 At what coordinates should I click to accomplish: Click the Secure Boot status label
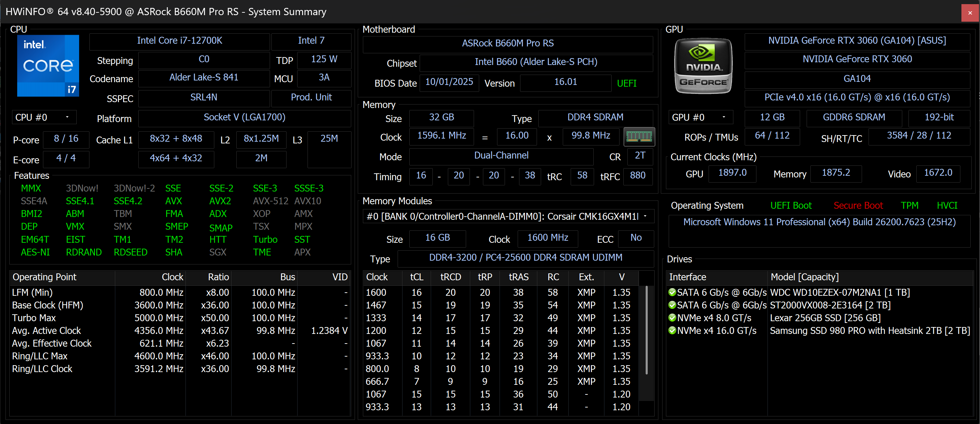point(858,206)
